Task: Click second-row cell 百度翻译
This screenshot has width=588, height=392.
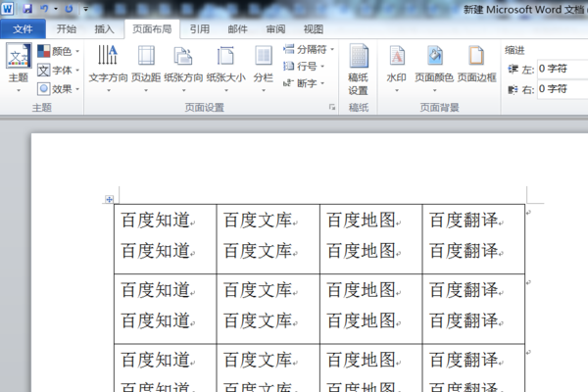Action: pos(473,309)
